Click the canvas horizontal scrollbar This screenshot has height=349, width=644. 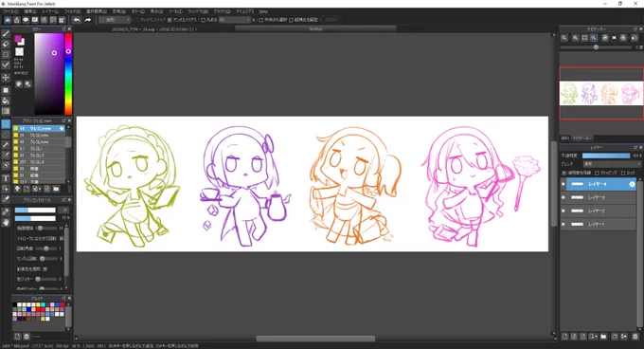point(315,339)
